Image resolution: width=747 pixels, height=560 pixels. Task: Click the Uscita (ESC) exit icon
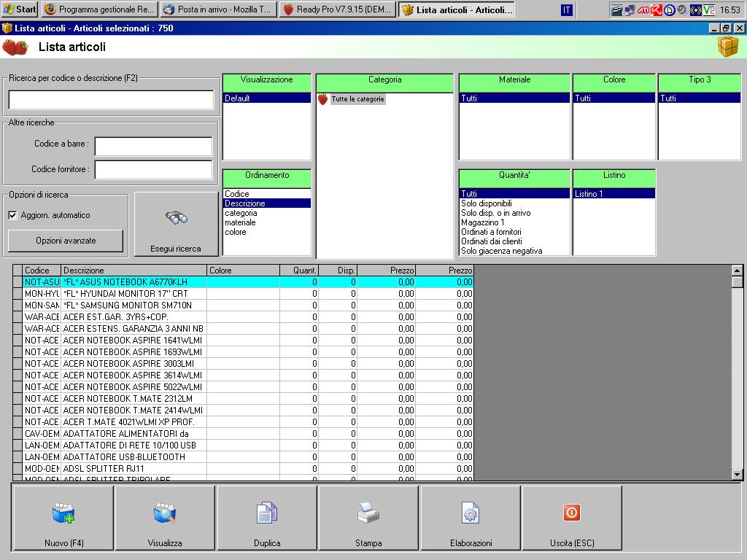point(572,513)
